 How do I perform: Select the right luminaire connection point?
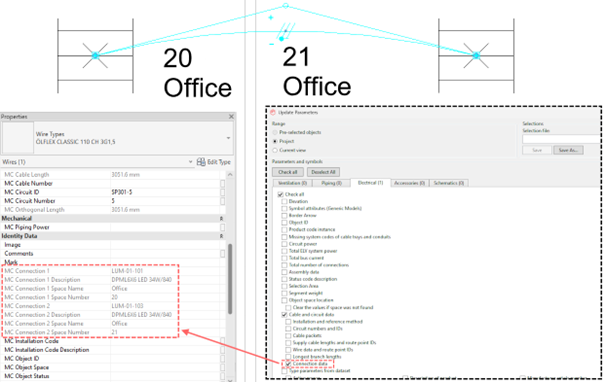pos(476,56)
